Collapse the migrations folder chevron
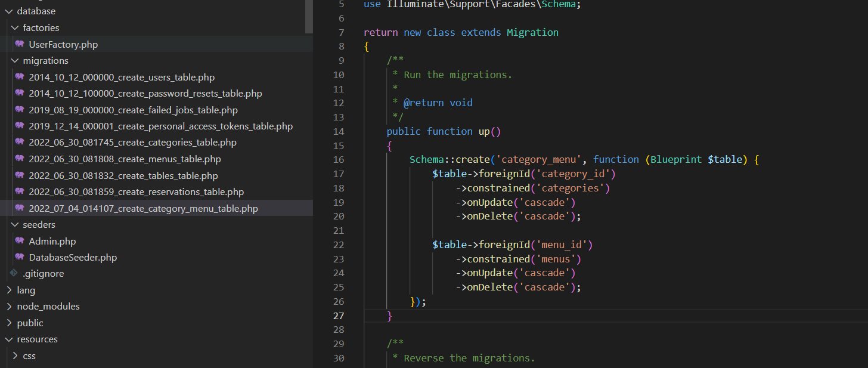This screenshot has width=868, height=368. click(x=15, y=61)
